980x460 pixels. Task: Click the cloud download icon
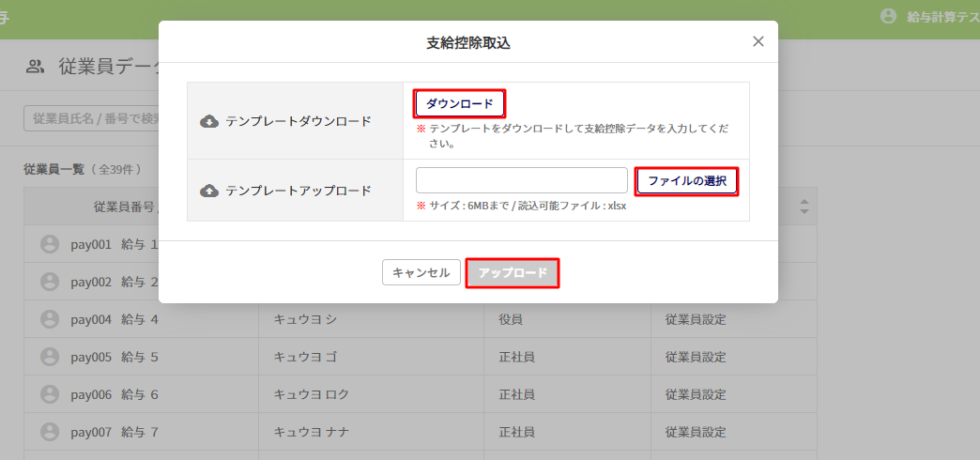pyautogui.click(x=210, y=121)
